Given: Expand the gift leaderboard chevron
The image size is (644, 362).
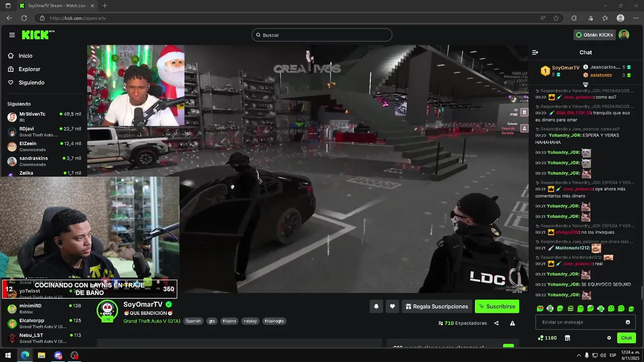Looking at the screenshot, I should click(586, 84).
